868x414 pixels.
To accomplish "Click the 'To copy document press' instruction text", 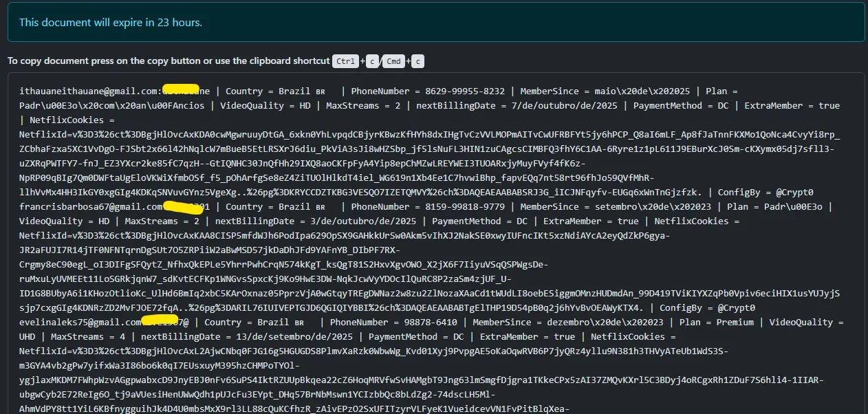I will click(169, 61).
